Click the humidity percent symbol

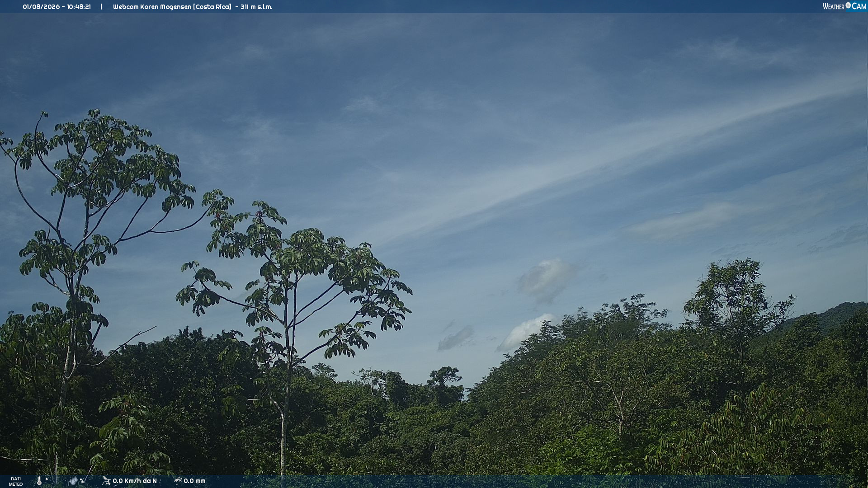coord(82,481)
